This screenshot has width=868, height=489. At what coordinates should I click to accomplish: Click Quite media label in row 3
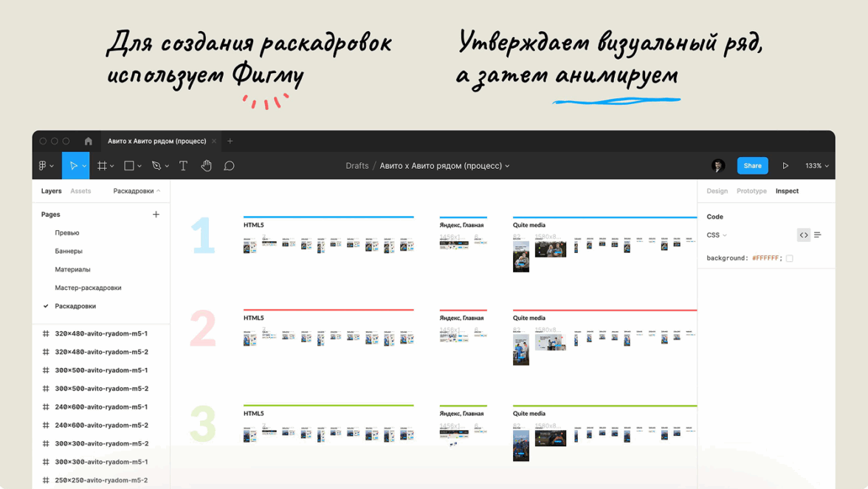[x=529, y=414]
